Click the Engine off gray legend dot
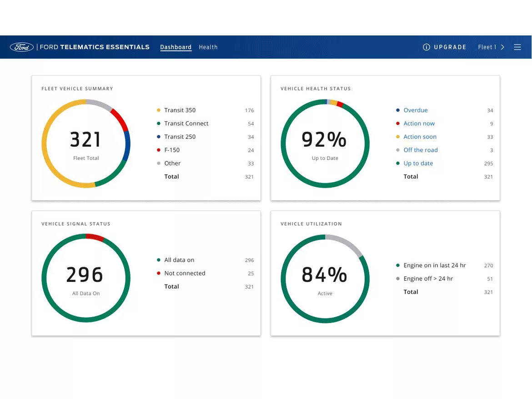The image size is (532, 399). pyautogui.click(x=398, y=279)
